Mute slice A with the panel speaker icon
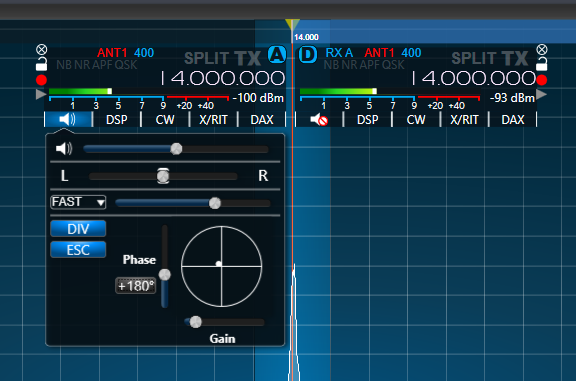 tap(64, 148)
